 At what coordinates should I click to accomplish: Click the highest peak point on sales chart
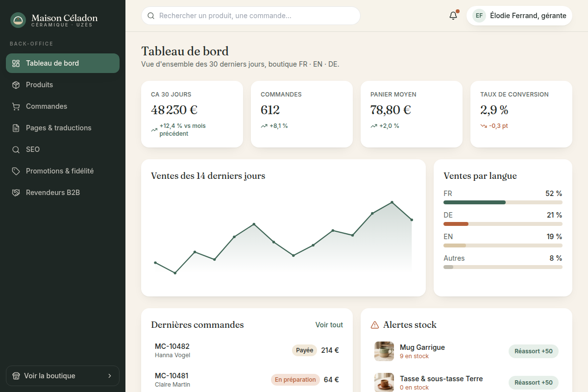coord(392,202)
